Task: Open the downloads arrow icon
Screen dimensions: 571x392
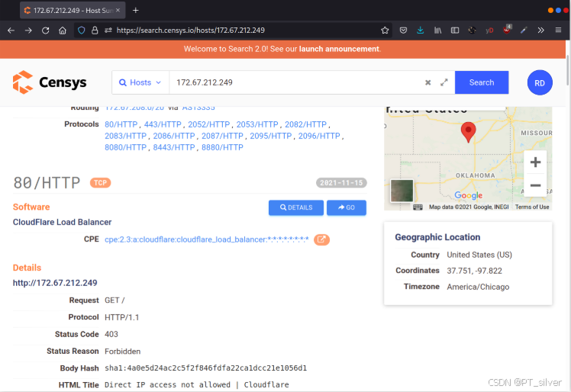Action: pyautogui.click(x=421, y=31)
